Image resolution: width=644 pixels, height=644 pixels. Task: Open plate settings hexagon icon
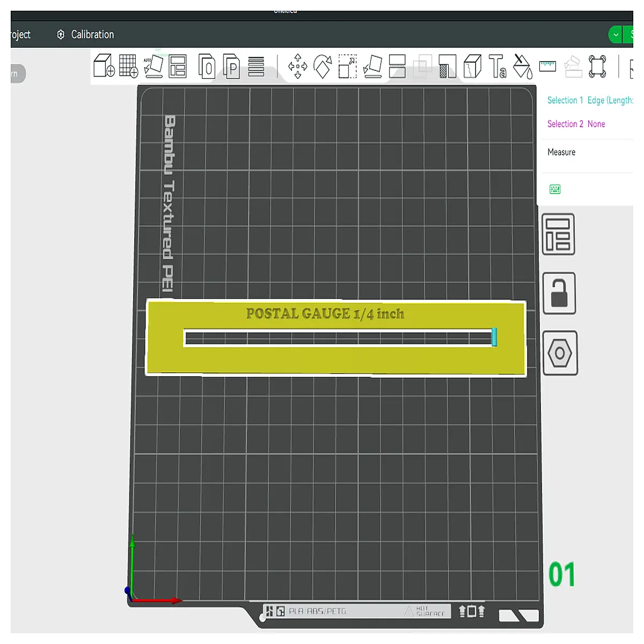pos(560,353)
